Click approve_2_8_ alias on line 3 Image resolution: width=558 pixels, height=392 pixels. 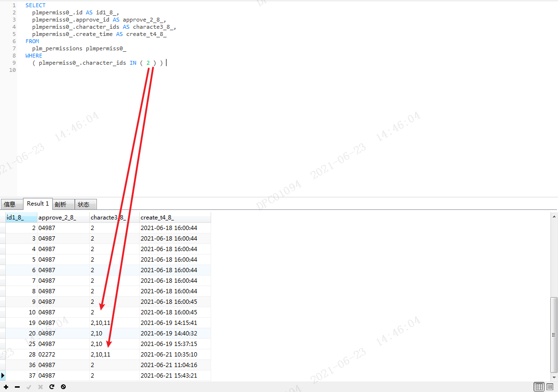pos(144,20)
